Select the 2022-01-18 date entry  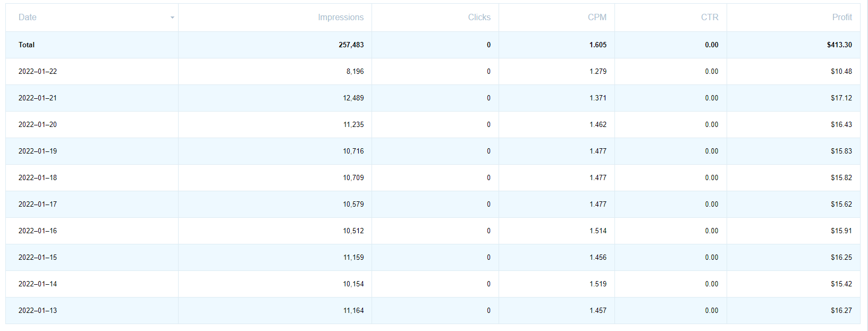coord(38,178)
